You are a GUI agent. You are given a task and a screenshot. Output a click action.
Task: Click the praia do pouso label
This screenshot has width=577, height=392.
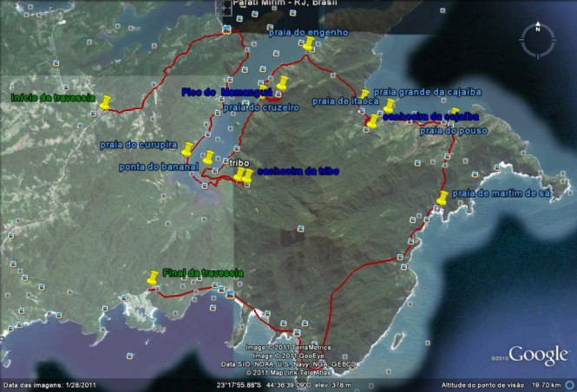[453, 131]
